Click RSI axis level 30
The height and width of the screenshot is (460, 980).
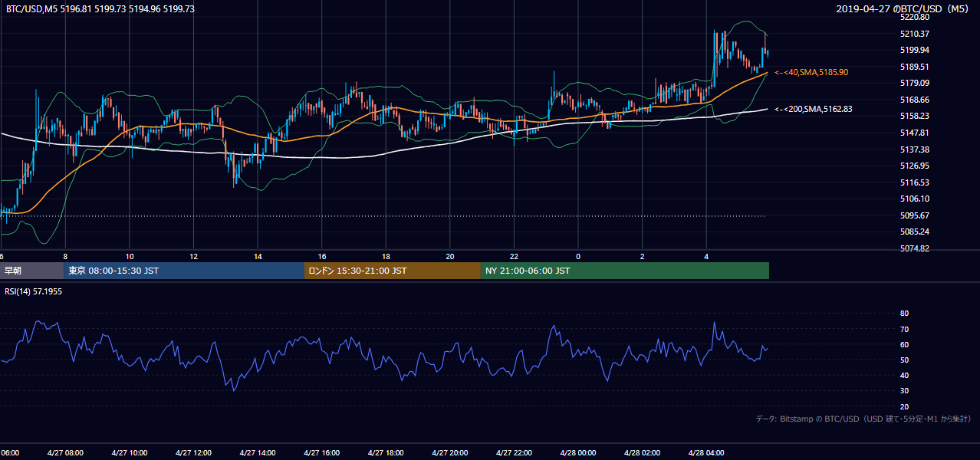pos(904,391)
